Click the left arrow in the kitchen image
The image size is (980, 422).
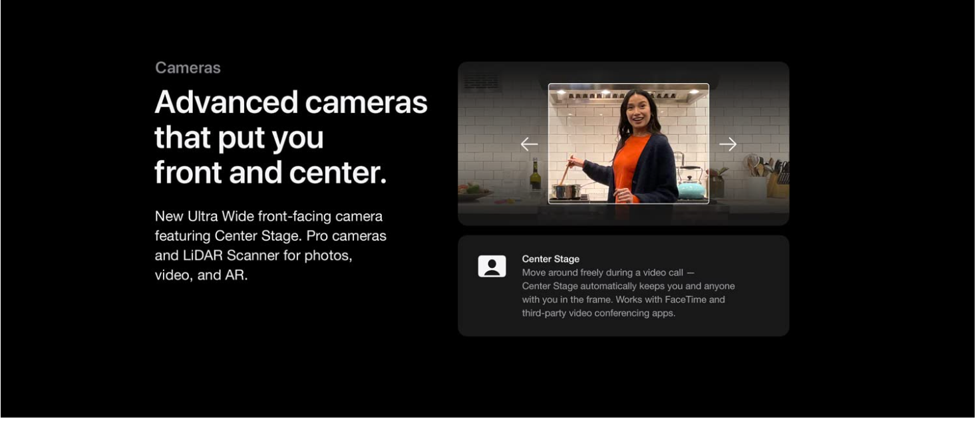(529, 144)
